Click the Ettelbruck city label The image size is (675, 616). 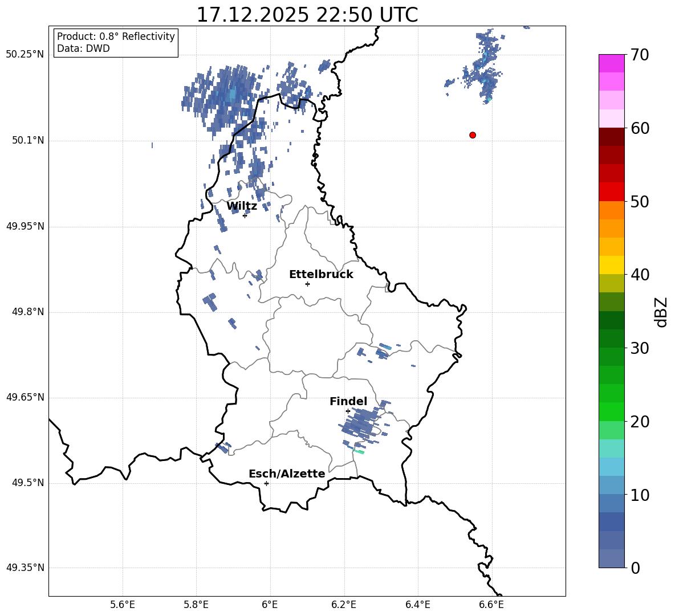click(321, 275)
